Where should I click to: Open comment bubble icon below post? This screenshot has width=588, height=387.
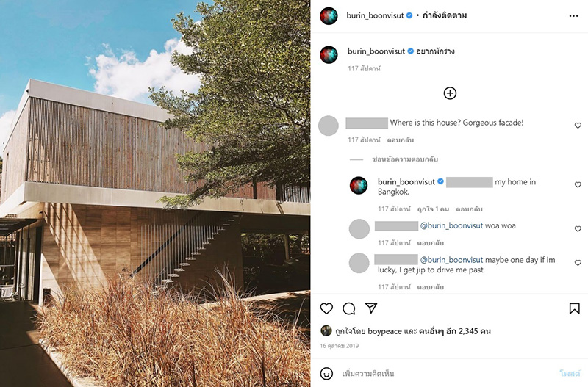pos(348,308)
